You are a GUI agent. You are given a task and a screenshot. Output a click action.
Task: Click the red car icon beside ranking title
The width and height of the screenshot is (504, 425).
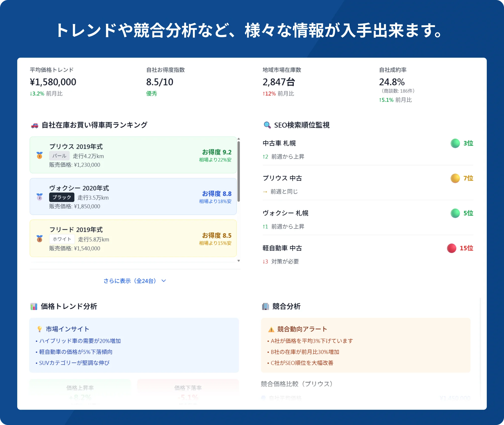click(35, 125)
